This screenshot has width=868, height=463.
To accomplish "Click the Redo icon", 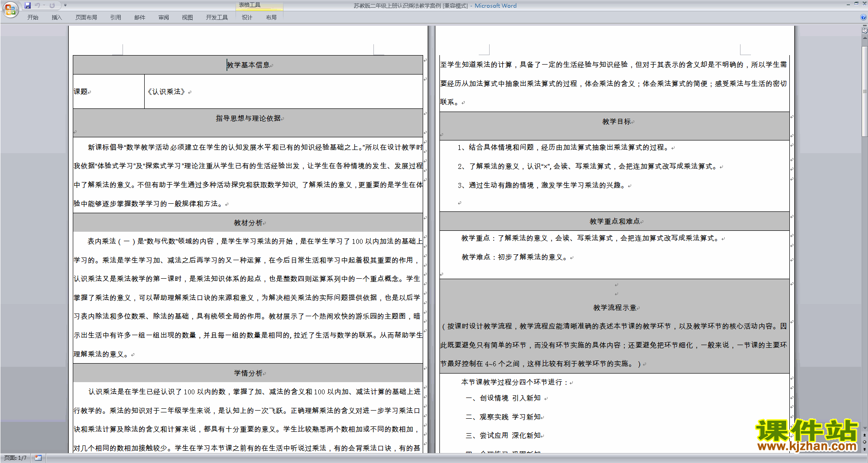I will (52, 5).
